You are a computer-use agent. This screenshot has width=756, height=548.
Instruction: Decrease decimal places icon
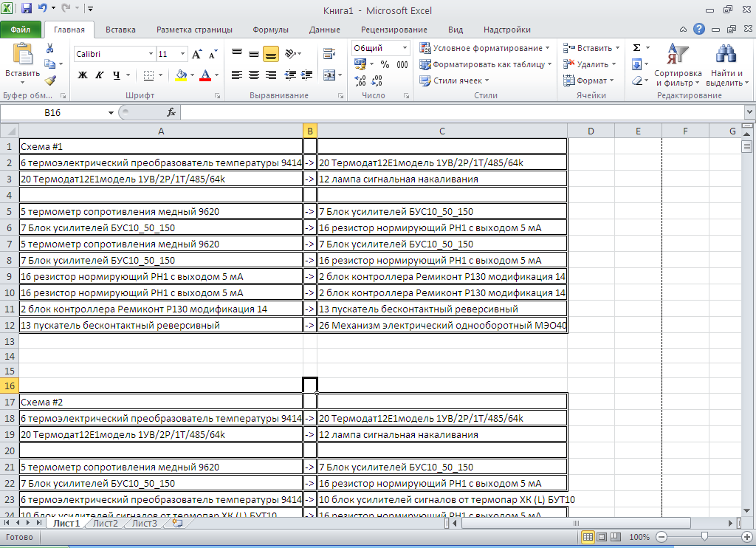click(377, 81)
